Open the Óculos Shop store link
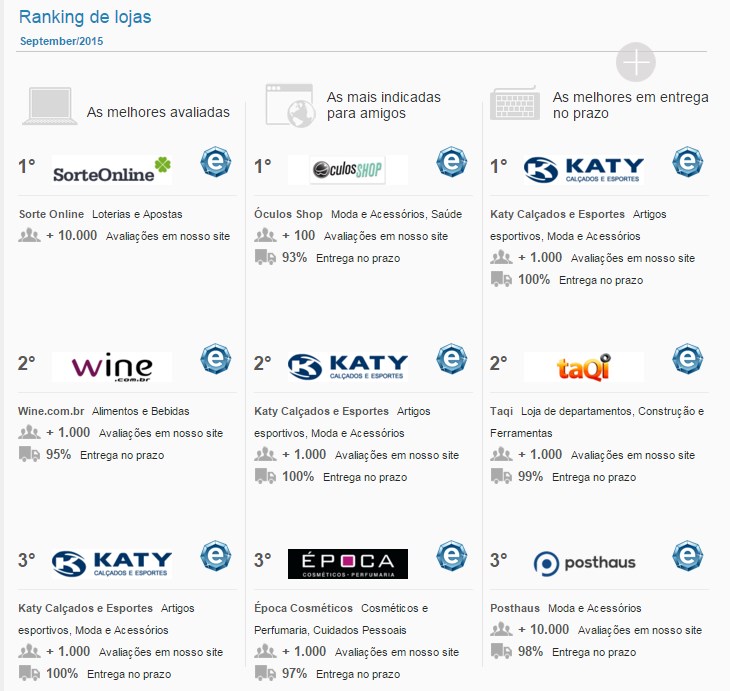 point(288,214)
